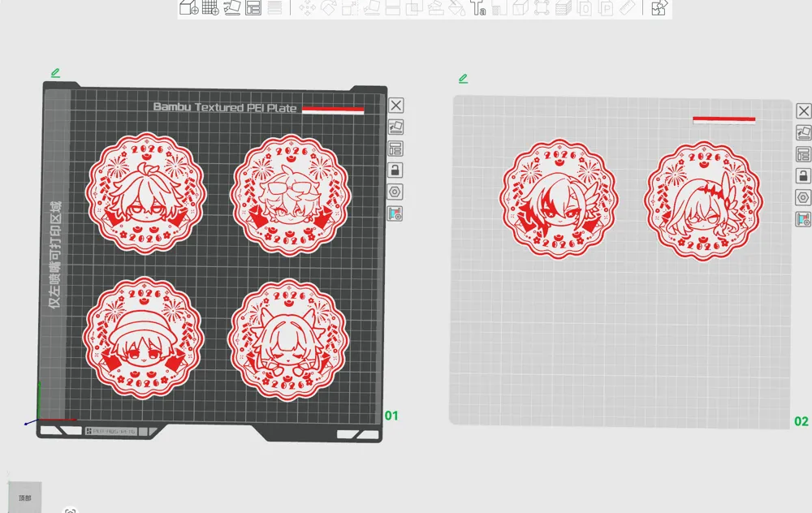Screen dimensions: 812x513
Task: Select the Cut tool
Action: pos(392,8)
